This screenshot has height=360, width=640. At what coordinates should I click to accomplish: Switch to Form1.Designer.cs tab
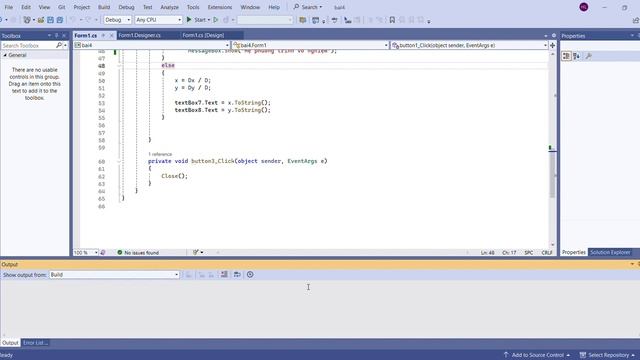140,36
